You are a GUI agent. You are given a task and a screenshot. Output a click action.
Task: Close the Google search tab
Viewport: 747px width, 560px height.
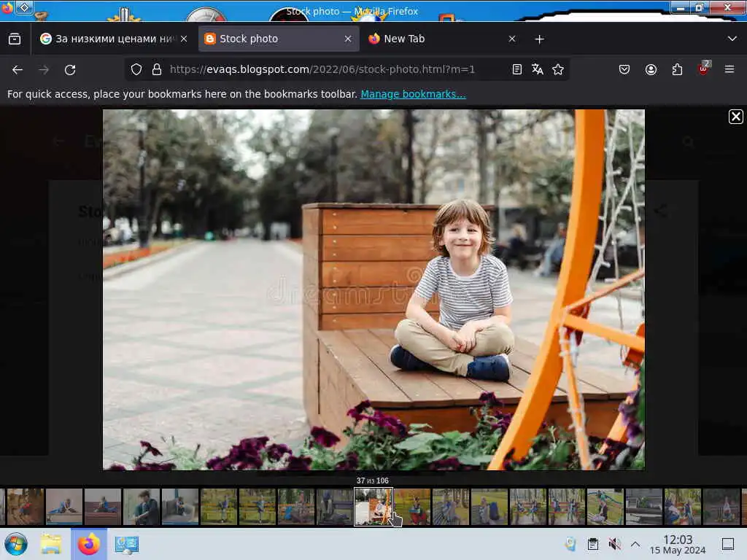tap(184, 39)
